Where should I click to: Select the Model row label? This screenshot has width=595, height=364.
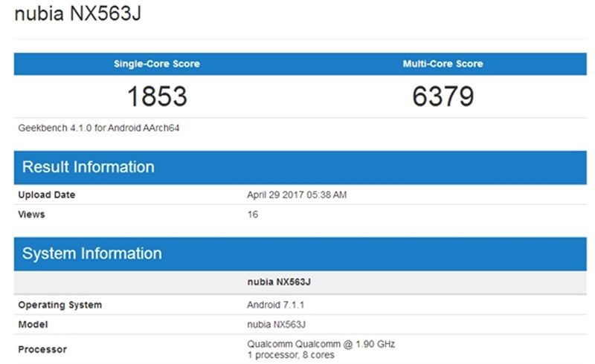point(32,324)
